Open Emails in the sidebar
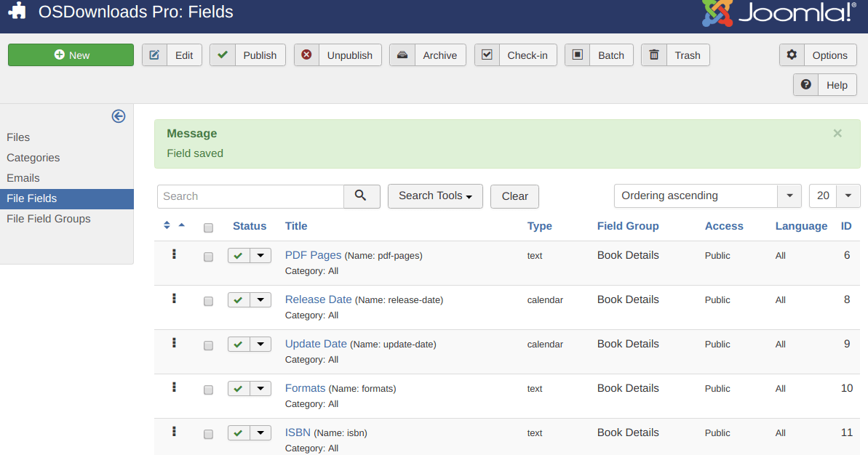Image resolution: width=868 pixels, height=455 pixels. 23,178
